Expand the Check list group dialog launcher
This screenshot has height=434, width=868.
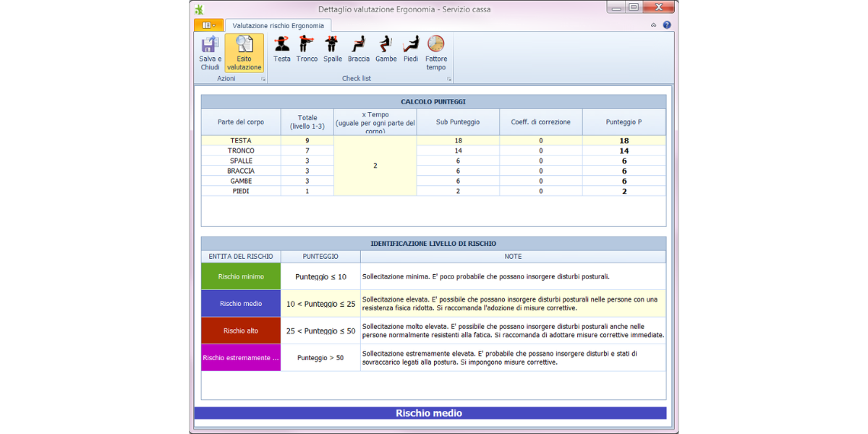point(449,79)
